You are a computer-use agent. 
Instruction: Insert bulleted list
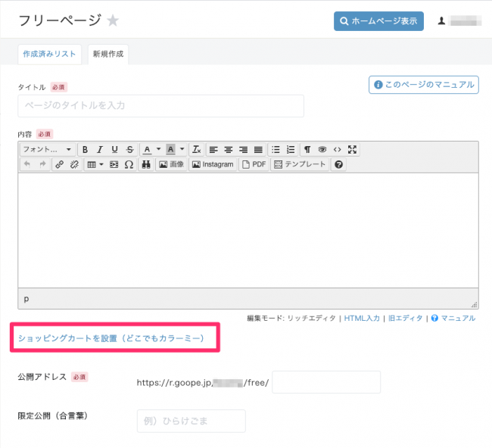[x=276, y=150]
